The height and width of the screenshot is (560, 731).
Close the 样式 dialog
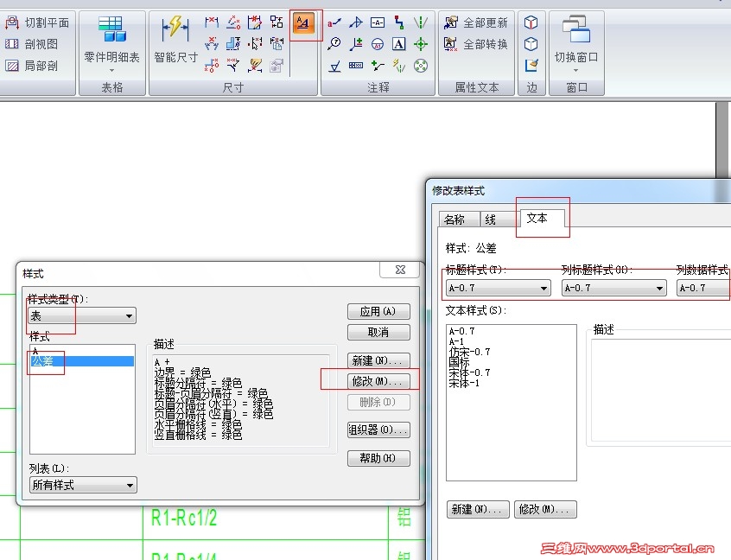pos(400,270)
